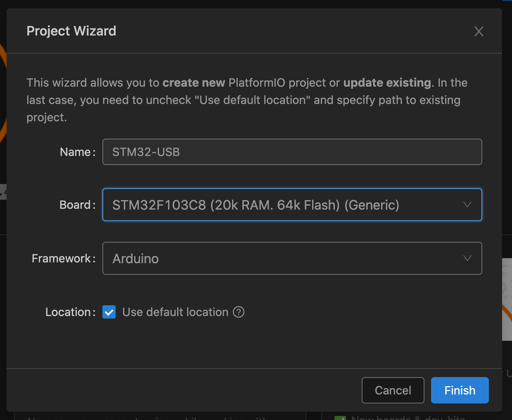Click the 'Location:' field label
The height and width of the screenshot is (420, 512).
(70, 312)
